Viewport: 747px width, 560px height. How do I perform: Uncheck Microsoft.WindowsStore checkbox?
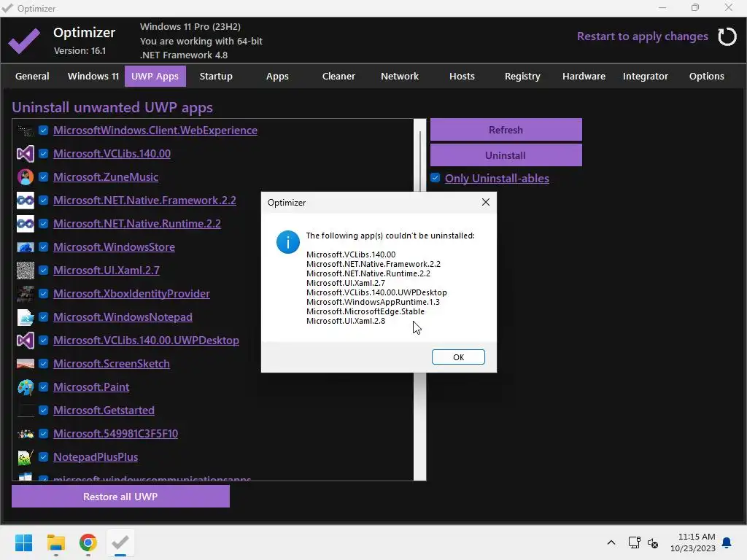click(x=43, y=246)
